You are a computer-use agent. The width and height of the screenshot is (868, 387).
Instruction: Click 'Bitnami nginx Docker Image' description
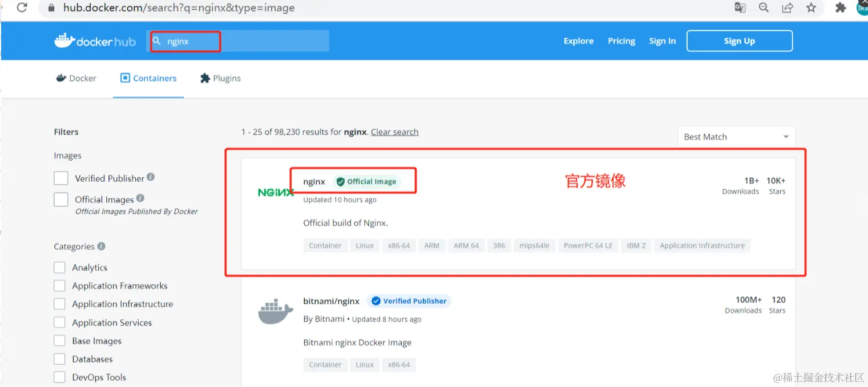tap(357, 343)
